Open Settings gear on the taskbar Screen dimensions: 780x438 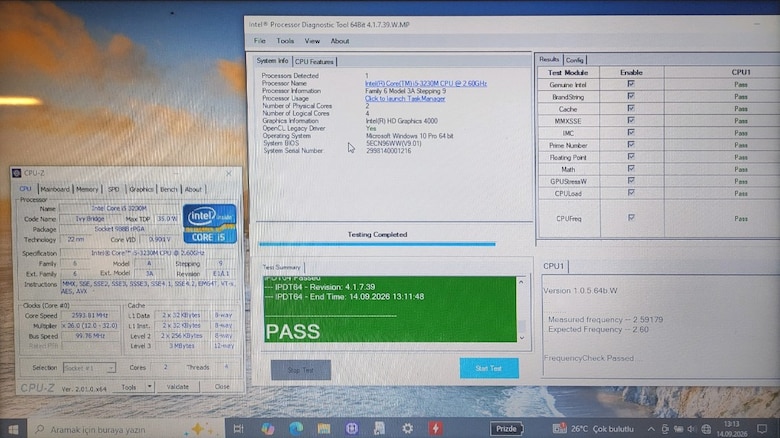[x=407, y=429]
